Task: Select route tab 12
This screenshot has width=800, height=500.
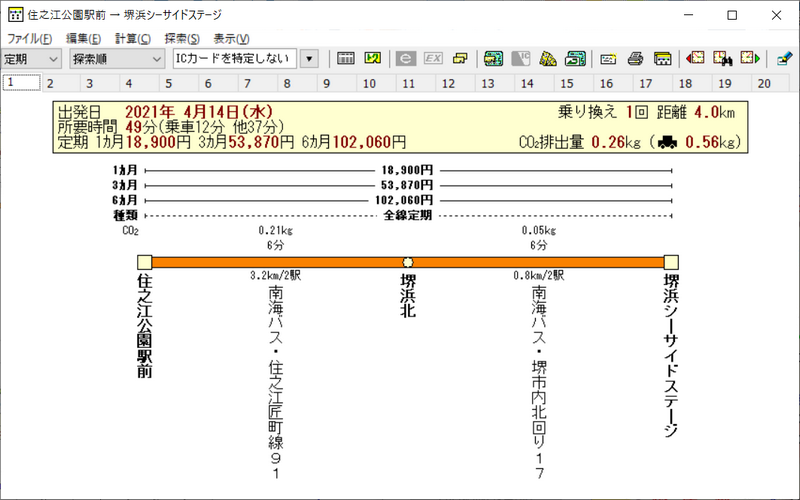Action: pyautogui.click(x=456, y=83)
